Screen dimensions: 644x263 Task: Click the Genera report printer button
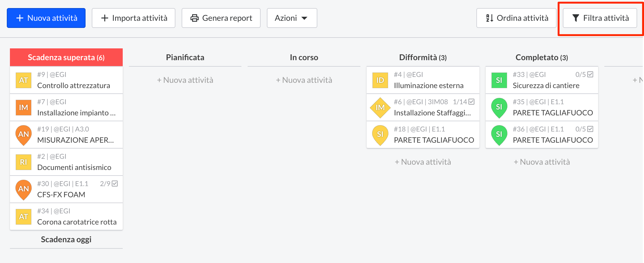pyautogui.click(x=221, y=18)
